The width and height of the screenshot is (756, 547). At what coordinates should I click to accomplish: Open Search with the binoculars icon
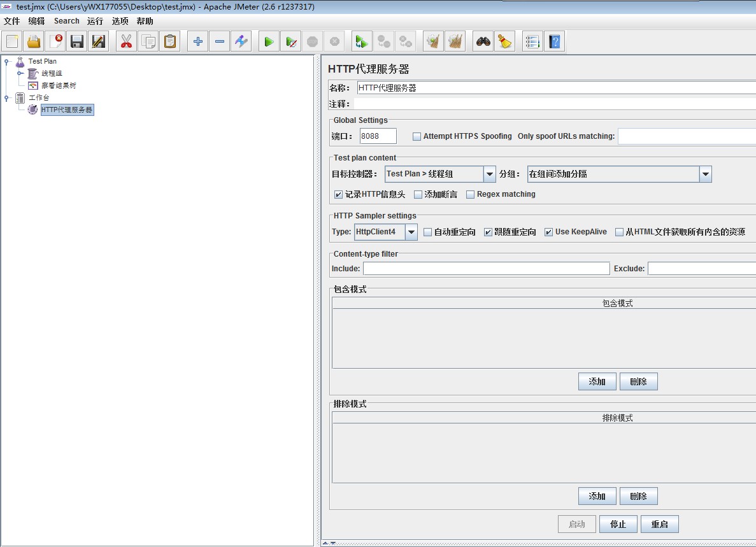[483, 41]
